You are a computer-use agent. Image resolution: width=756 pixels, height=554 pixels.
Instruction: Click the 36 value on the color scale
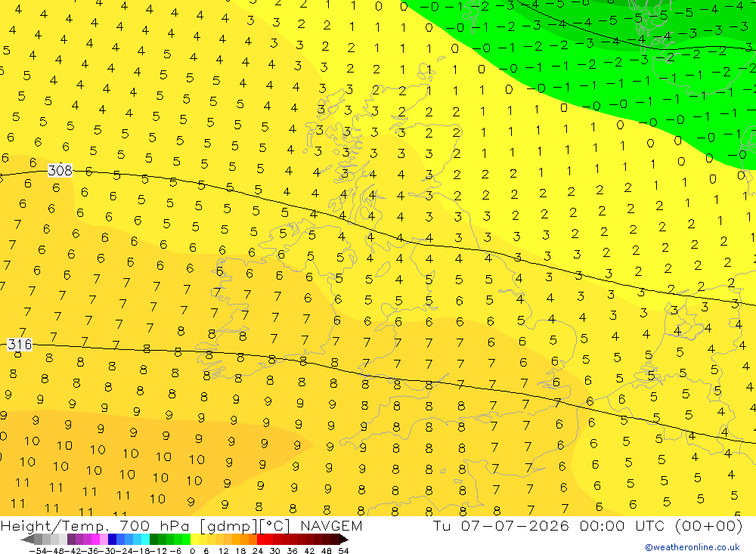[x=292, y=551]
